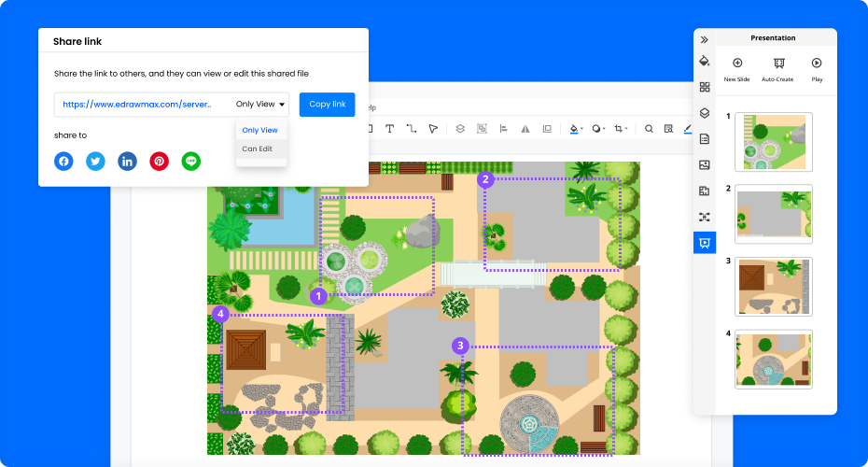Share via the Pinterest icon
Screen dimensions: 868x467
[x=160, y=161]
